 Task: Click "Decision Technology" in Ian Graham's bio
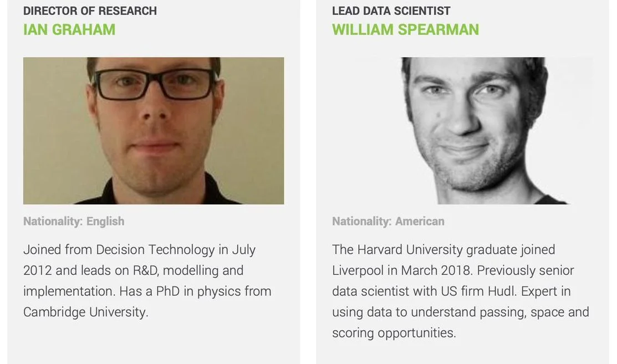[x=155, y=250]
